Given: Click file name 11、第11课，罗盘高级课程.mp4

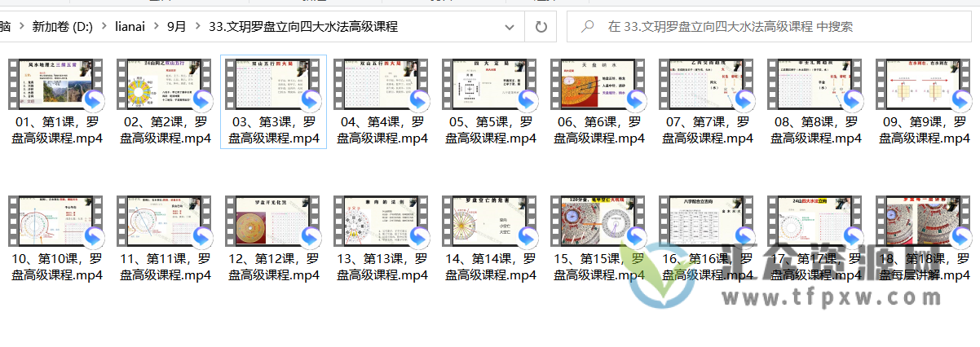Looking at the screenshot, I should [166, 267].
